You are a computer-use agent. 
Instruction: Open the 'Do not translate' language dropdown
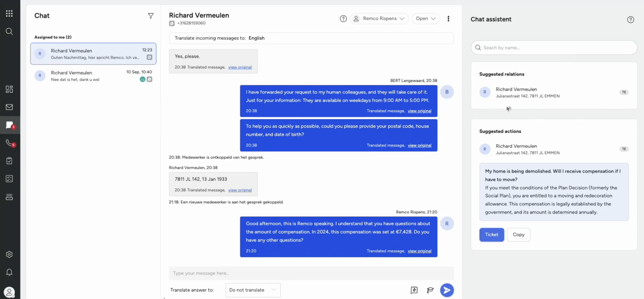coord(253,290)
